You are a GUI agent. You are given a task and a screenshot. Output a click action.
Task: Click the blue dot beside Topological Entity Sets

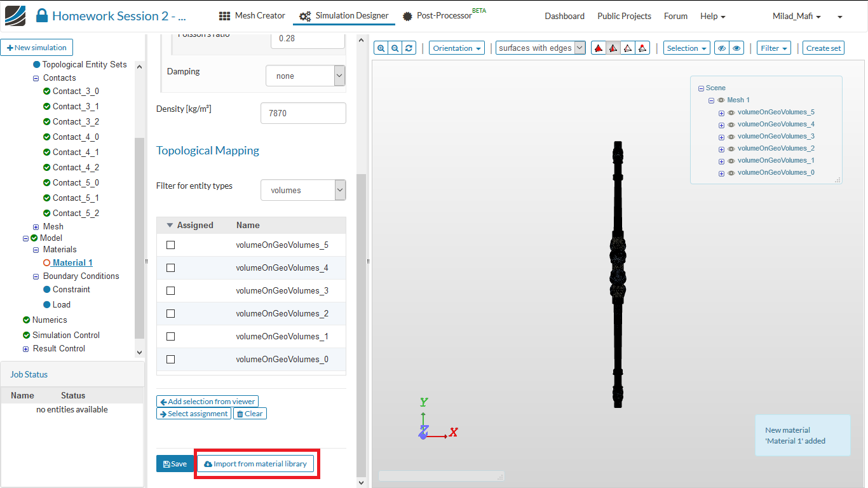click(37, 64)
